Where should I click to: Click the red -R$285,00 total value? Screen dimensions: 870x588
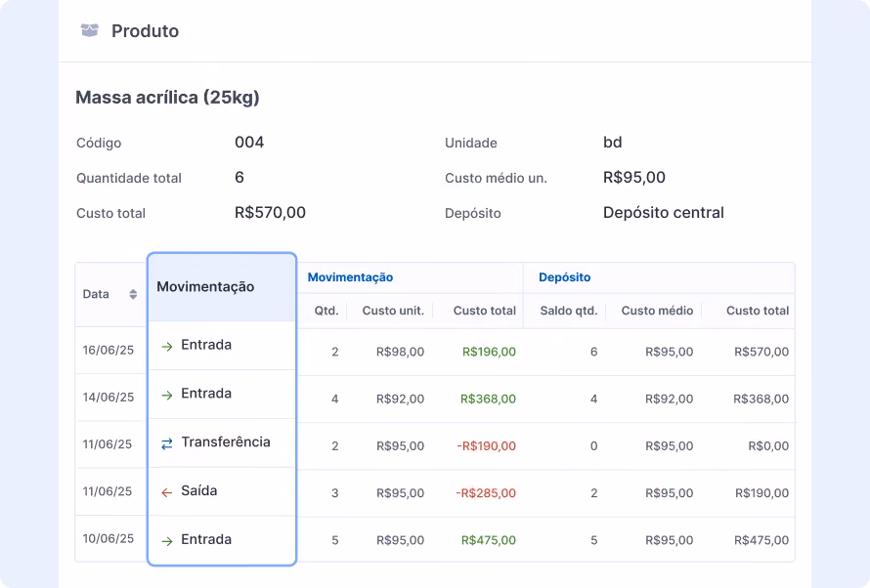486,492
